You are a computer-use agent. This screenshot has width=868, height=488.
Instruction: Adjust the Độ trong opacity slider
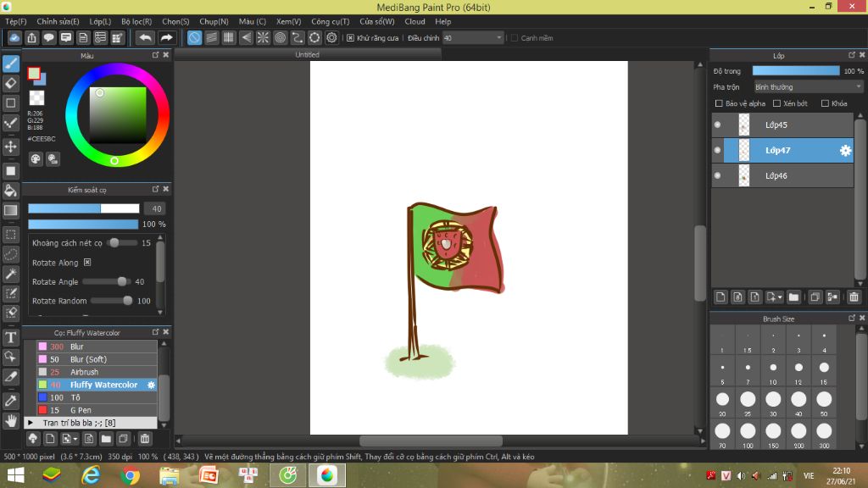(x=796, y=71)
